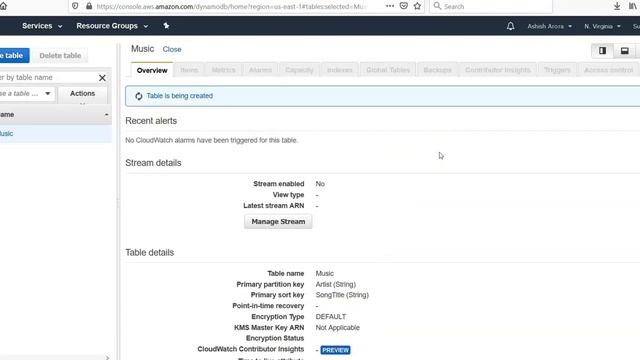Open the Metrics tab

(223, 70)
